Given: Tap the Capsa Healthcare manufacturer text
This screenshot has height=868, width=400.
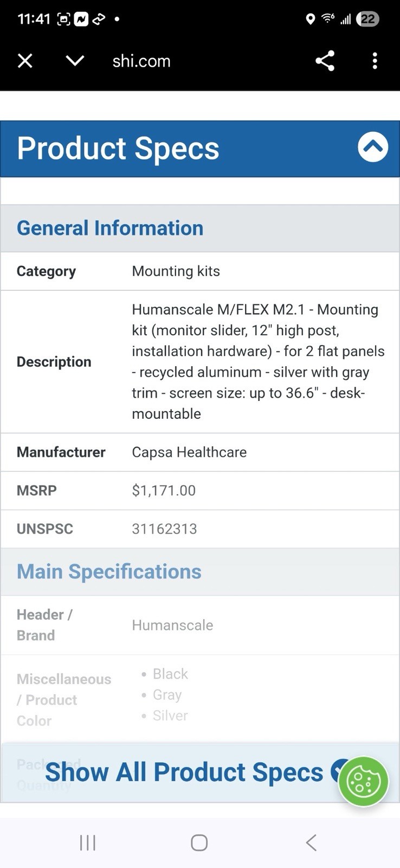Looking at the screenshot, I should (x=189, y=452).
